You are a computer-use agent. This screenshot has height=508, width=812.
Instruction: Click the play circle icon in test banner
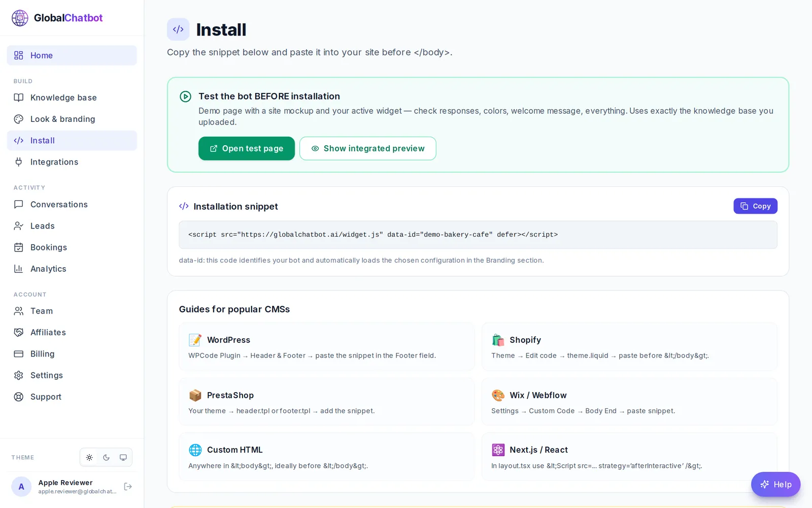coord(186,97)
